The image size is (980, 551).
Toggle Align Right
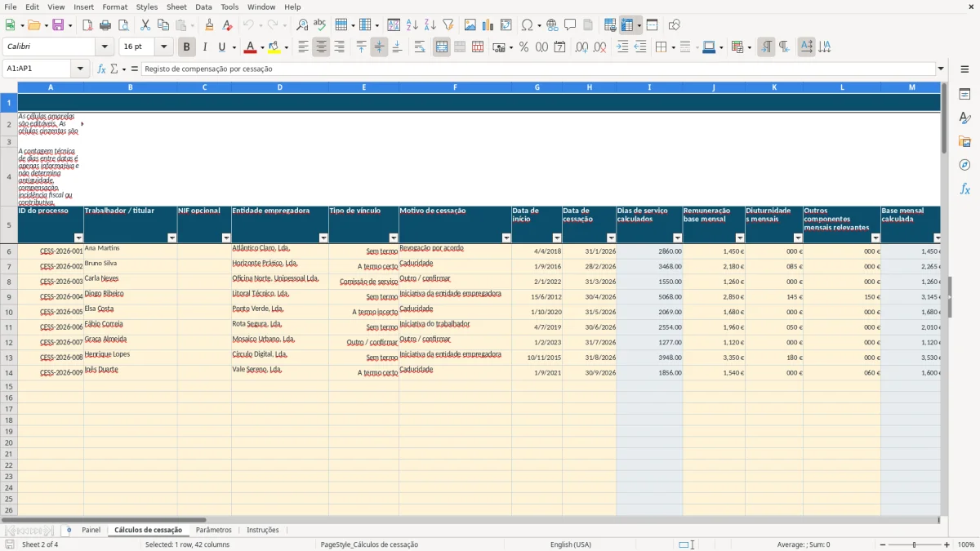point(339,47)
